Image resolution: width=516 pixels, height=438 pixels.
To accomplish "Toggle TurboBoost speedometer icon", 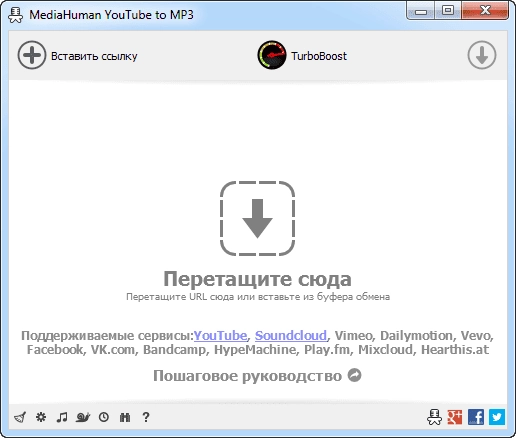I will (272, 55).
